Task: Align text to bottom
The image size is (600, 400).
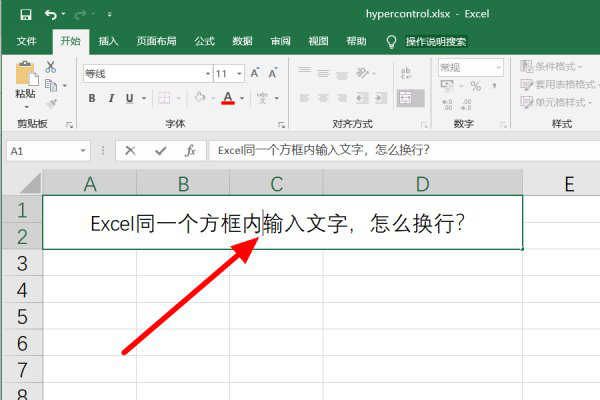Action: click(342, 75)
